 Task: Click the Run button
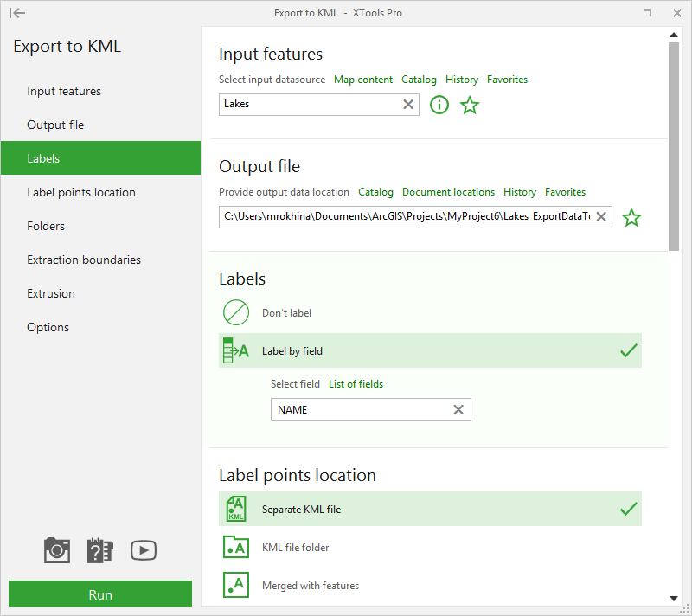(99, 594)
